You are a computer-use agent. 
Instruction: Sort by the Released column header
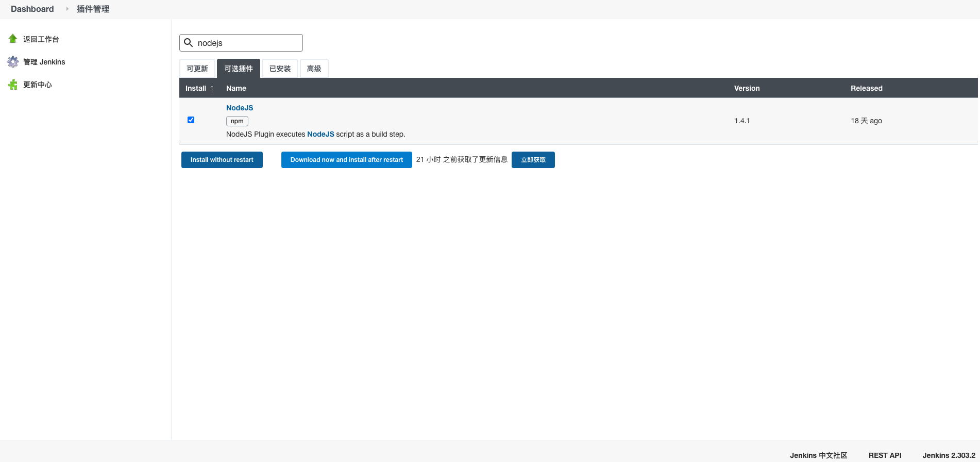coord(867,88)
